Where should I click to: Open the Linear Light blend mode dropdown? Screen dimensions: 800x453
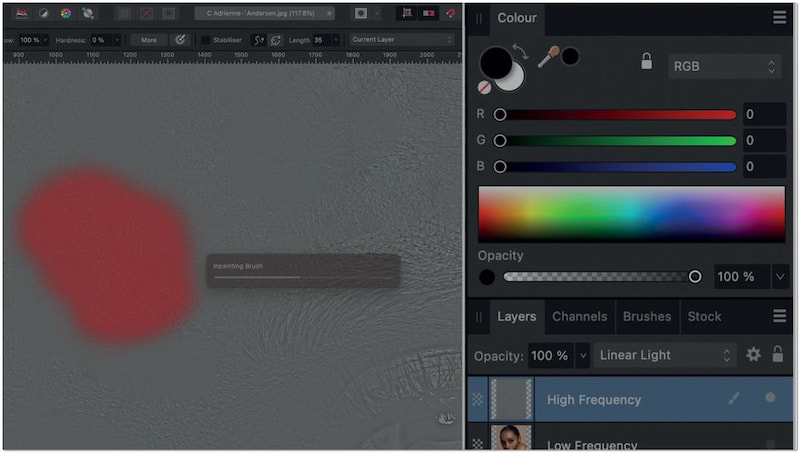[x=665, y=355]
